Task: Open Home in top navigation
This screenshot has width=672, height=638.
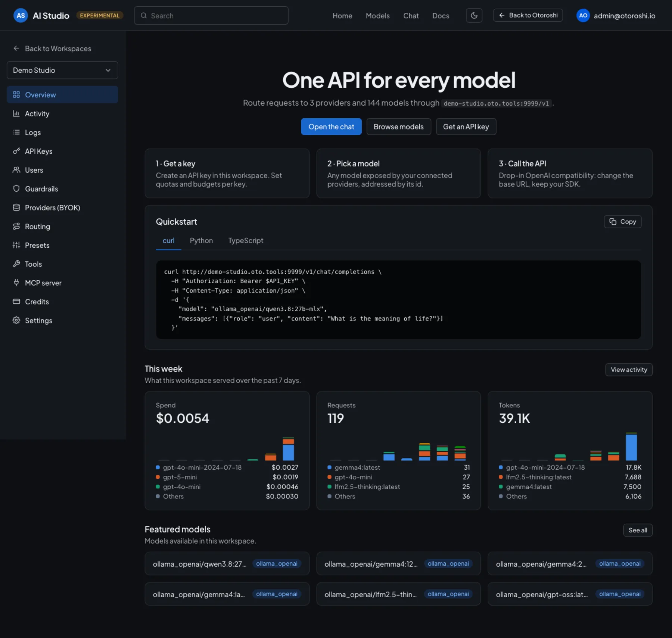Action: [x=342, y=16]
